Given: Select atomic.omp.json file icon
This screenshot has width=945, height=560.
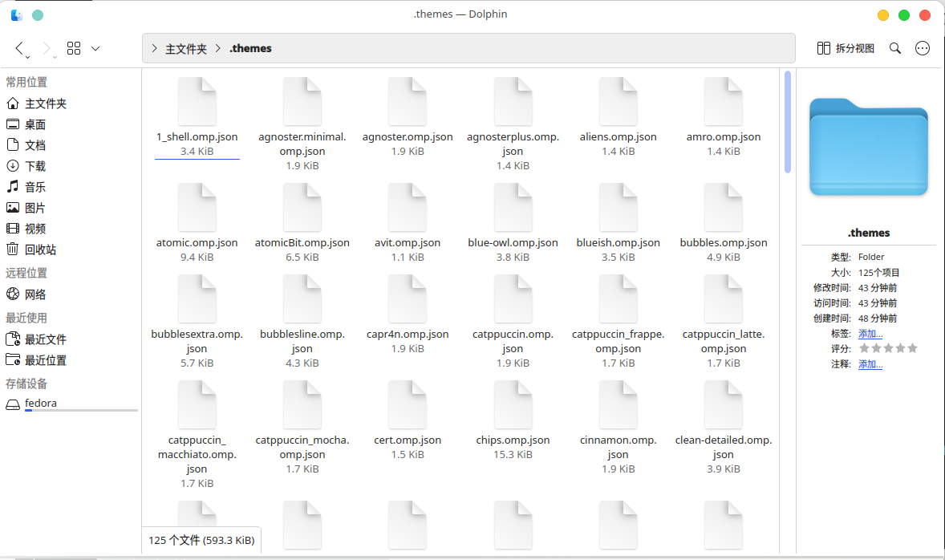Looking at the screenshot, I should pyautogui.click(x=197, y=208).
